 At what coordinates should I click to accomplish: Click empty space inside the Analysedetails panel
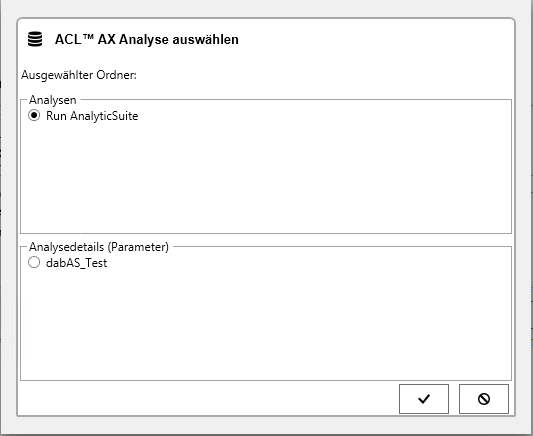point(266,325)
